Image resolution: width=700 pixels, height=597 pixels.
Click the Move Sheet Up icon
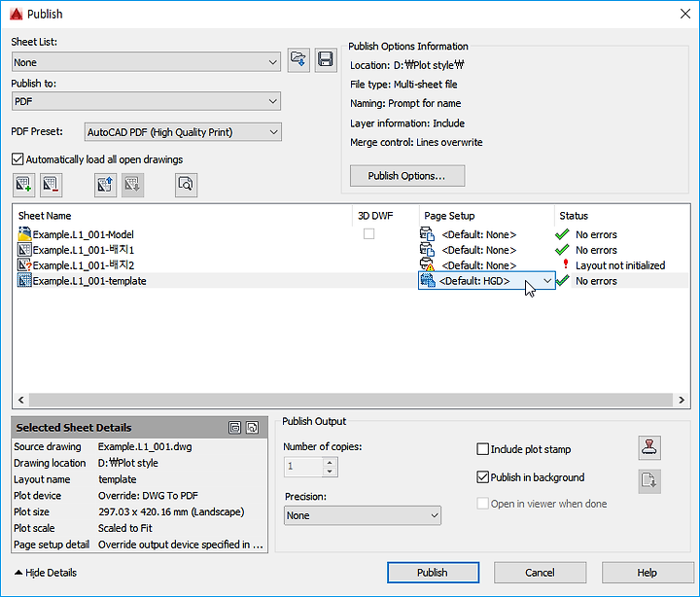click(x=105, y=185)
